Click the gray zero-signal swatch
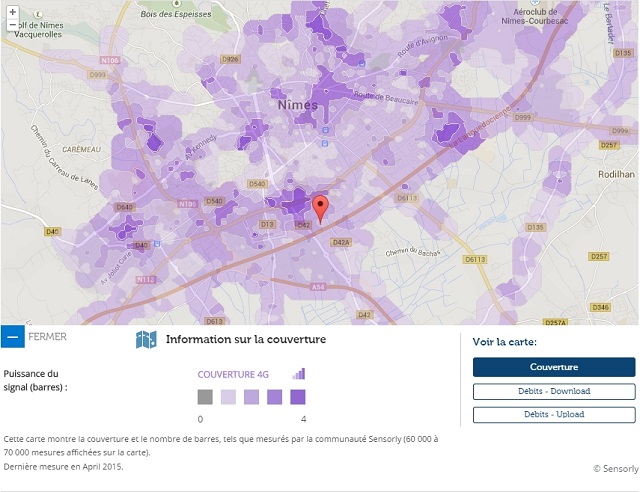The width and height of the screenshot is (640, 492). coord(205,397)
